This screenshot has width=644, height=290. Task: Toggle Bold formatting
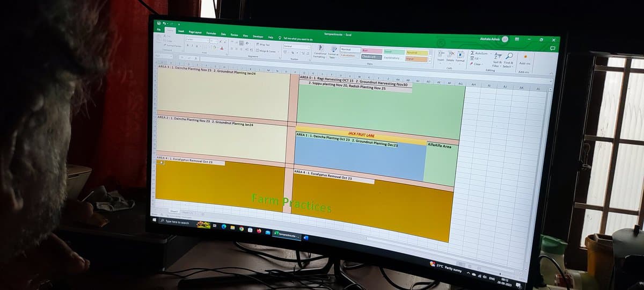click(x=188, y=45)
